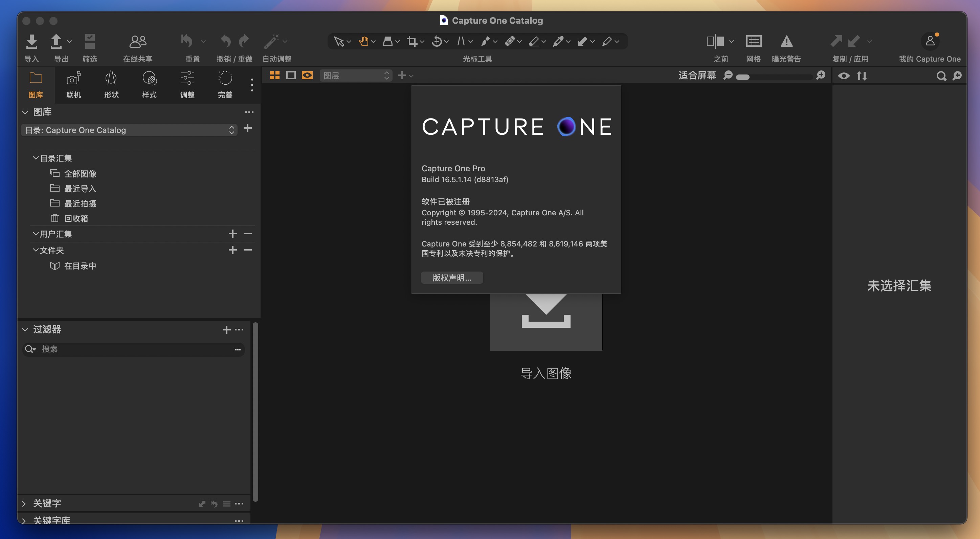
Task: Click the Auto Adjust (自动调整) magic wand
Action: tap(272, 41)
